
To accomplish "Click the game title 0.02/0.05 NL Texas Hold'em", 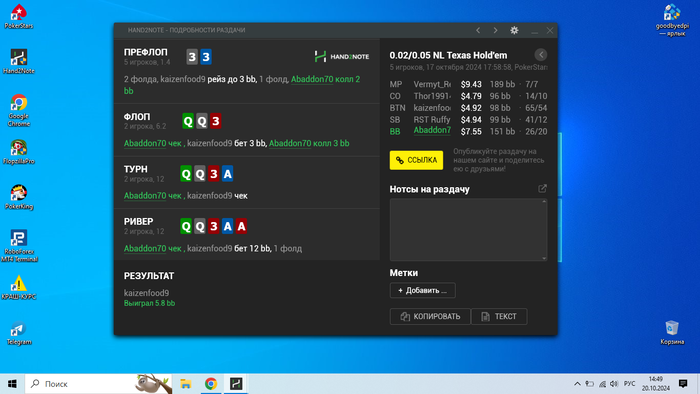I will pyautogui.click(x=448, y=55).
